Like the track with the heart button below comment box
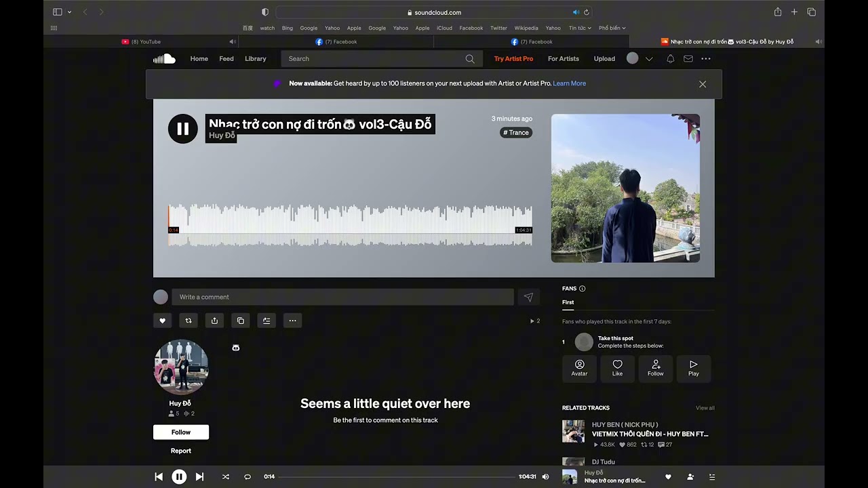The image size is (868, 488). (x=162, y=321)
